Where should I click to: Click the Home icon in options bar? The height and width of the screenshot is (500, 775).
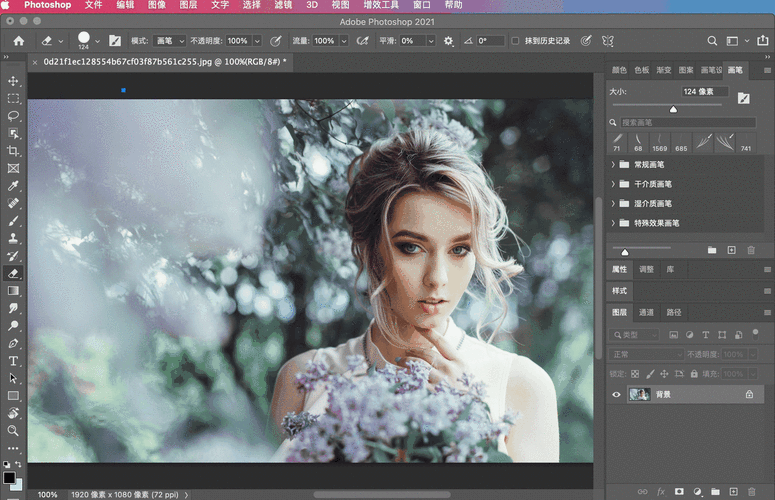(x=18, y=41)
